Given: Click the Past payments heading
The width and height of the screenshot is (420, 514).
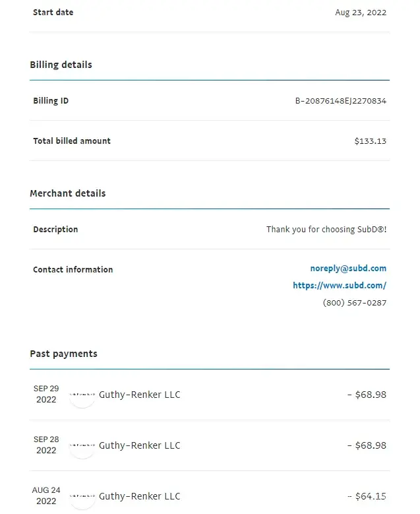Looking at the screenshot, I should pos(63,354).
